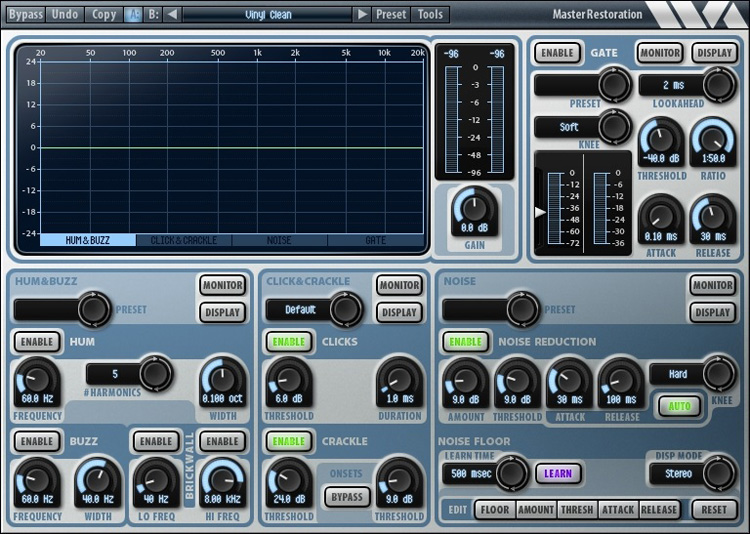Click the Gate THRESHOLD knob
This screenshot has width=750, height=534.
pyautogui.click(x=661, y=142)
